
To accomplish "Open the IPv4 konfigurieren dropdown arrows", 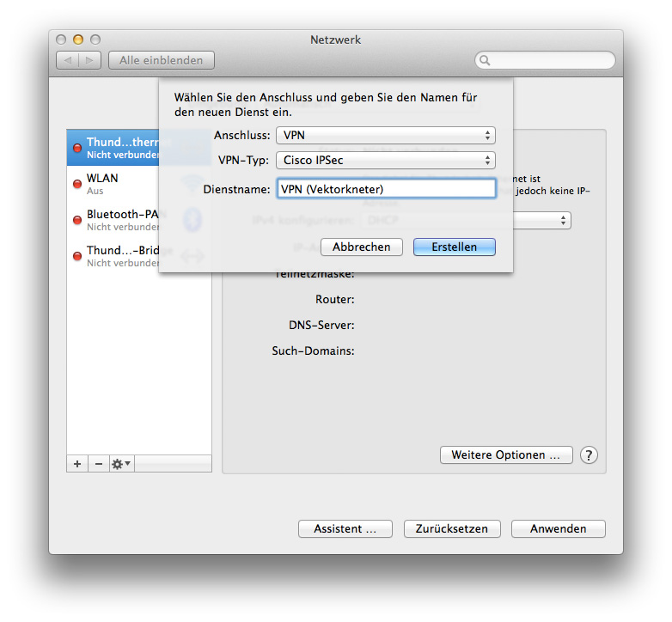I will (x=563, y=221).
